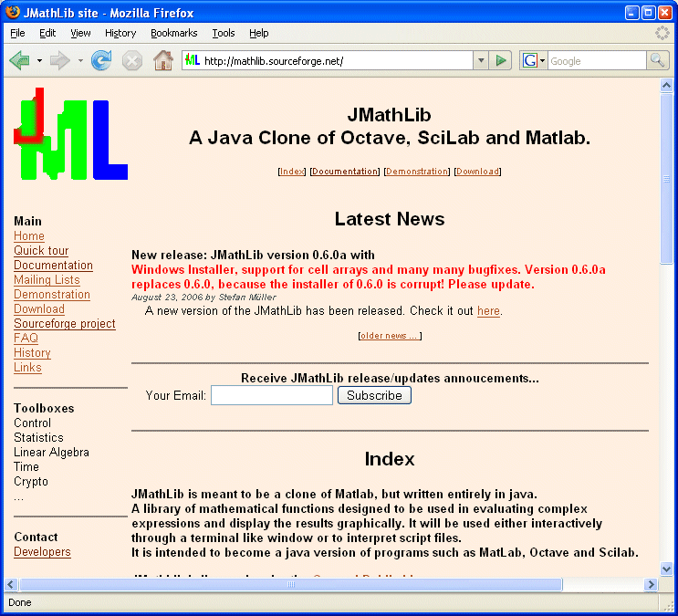Viewport: 678px width, 616px height.
Task: Open the Sourceforge project sidebar link
Action: pyautogui.click(x=65, y=324)
